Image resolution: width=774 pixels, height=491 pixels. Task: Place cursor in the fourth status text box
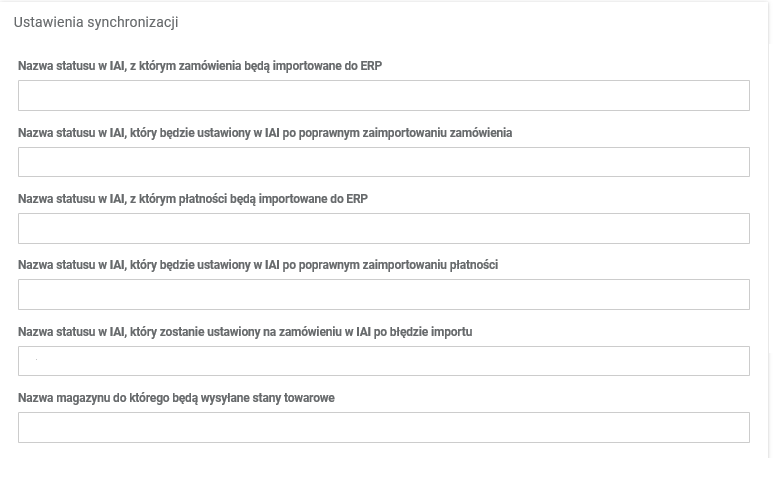tap(383, 295)
